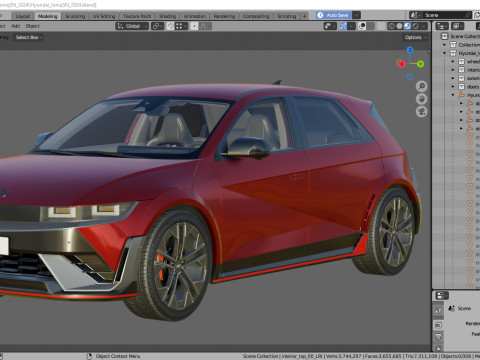Collapse the Hyundai armature object in outliner

(453, 95)
